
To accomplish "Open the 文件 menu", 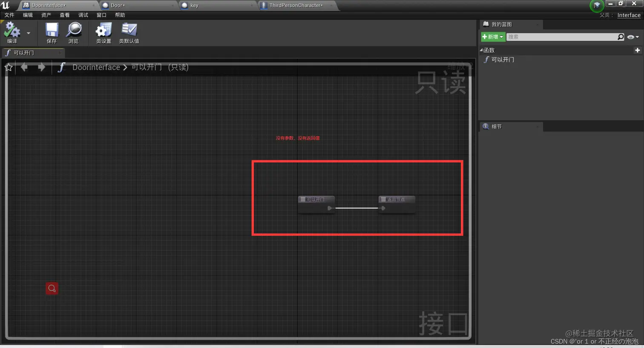I will pyautogui.click(x=9, y=15).
